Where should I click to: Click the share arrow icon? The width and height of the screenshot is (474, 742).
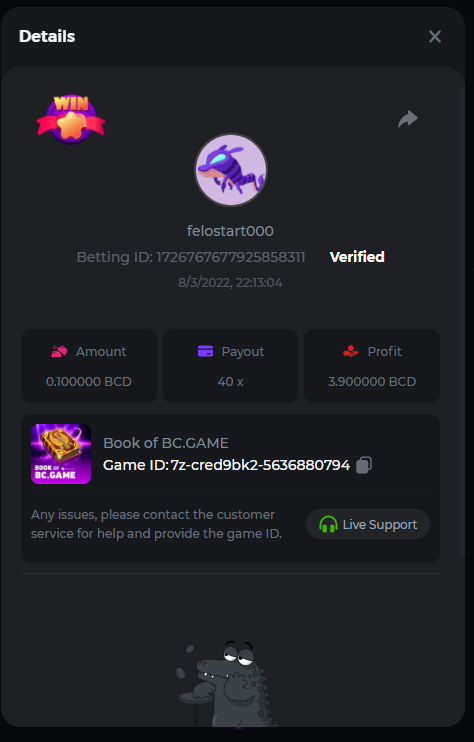tap(408, 119)
